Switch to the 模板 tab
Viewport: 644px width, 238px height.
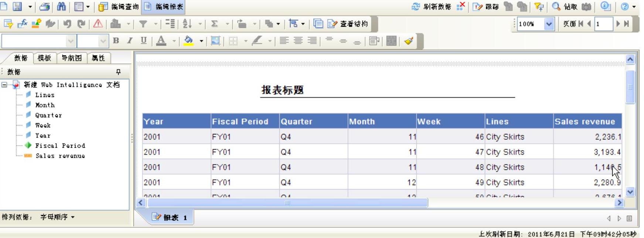click(44, 58)
